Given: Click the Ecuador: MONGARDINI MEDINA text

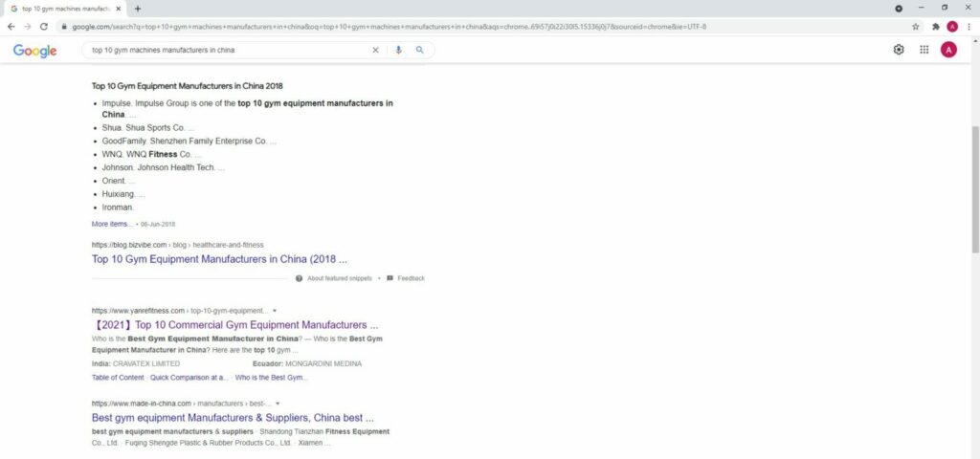Looking at the screenshot, I should tap(307, 363).
